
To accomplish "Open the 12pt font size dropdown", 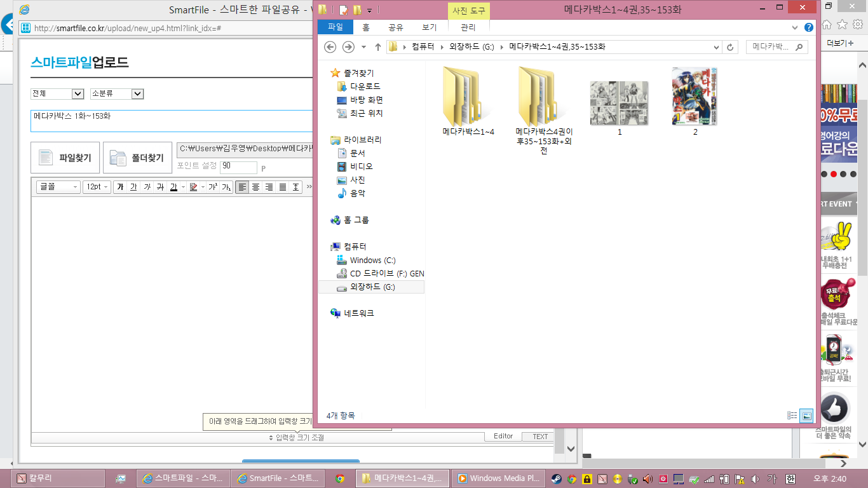I will point(97,187).
